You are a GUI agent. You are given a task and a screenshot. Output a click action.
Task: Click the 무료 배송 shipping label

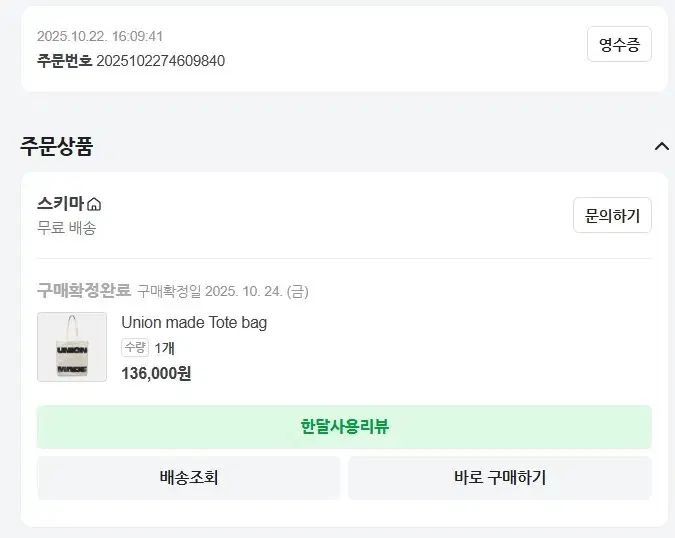(x=67, y=227)
